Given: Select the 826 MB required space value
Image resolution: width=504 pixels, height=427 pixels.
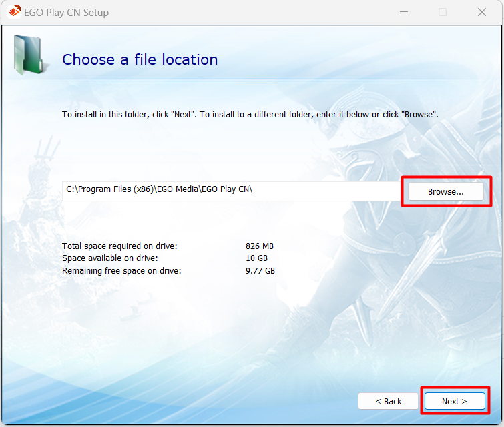Looking at the screenshot, I should 259,246.
